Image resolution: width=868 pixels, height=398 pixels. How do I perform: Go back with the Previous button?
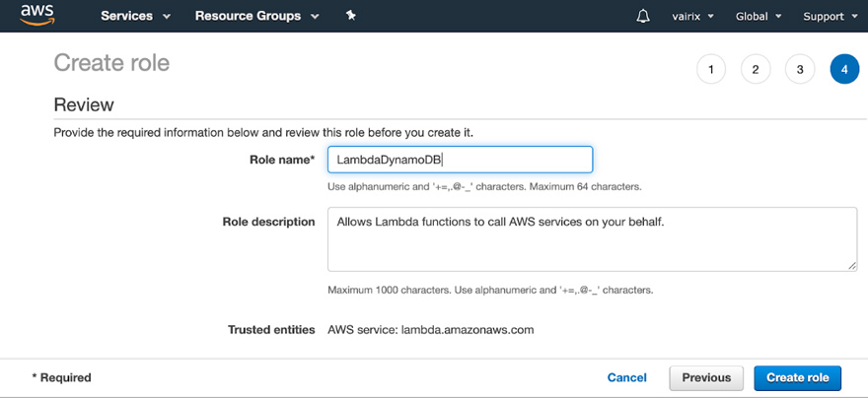[706, 378]
